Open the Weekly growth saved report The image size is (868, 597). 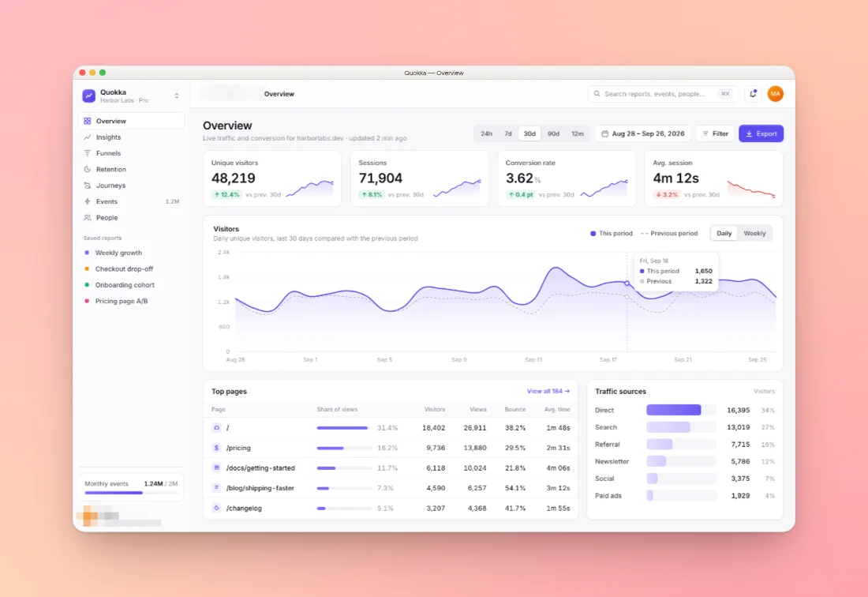(x=131, y=253)
